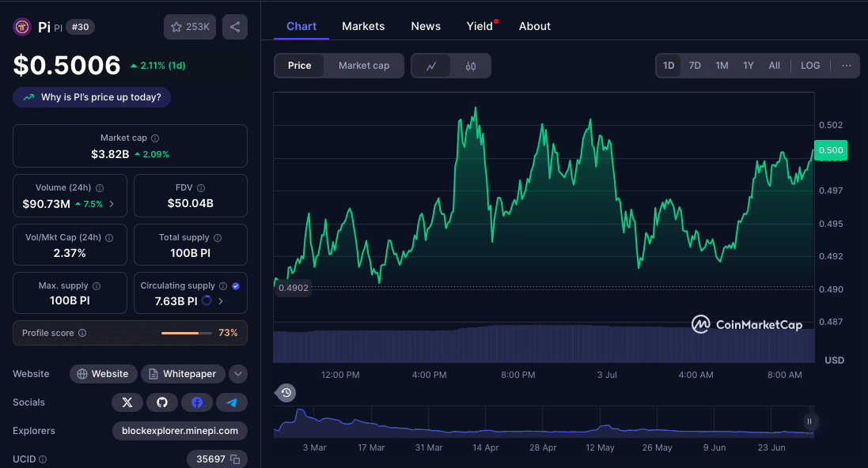Click 'Why is PI's price up today?'
The image size is (868, 468).
coord(92,97)
